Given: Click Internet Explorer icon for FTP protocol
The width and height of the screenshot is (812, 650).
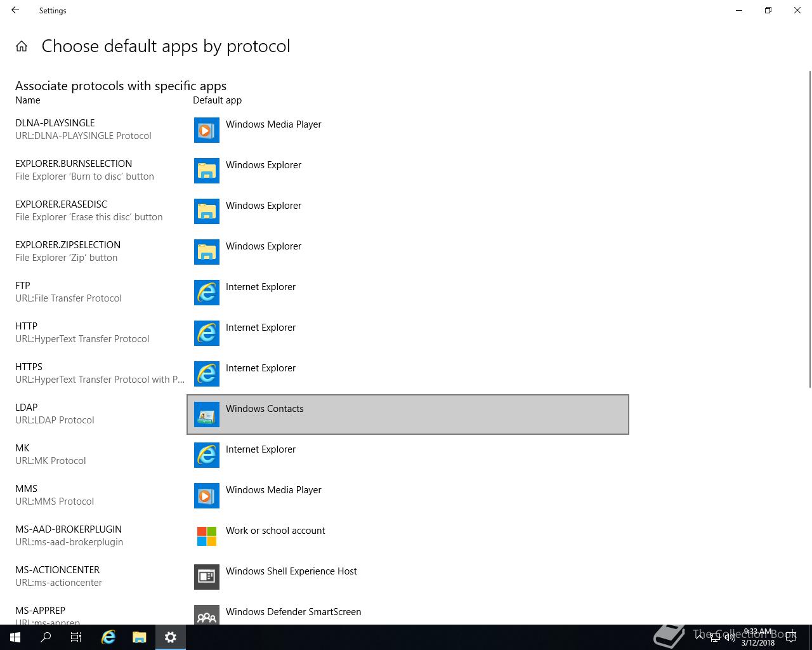Looking at the screenshot, I should coord(206,293).
